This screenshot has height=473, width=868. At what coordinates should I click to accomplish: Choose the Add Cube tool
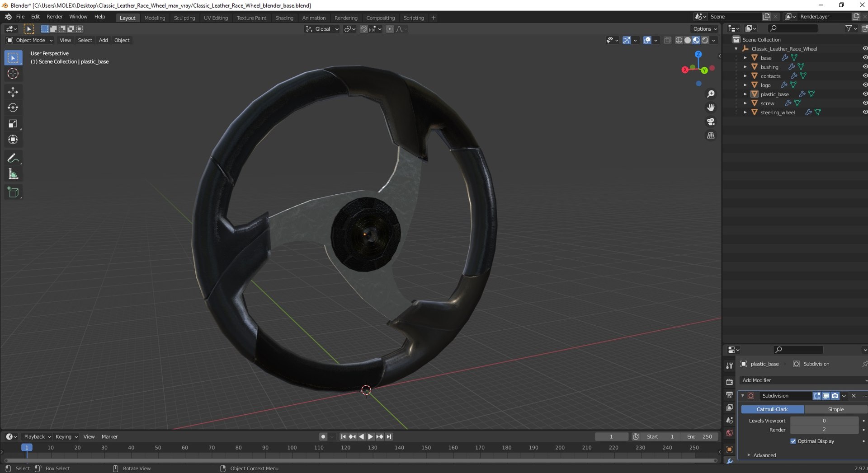click(x=13, y=192)
